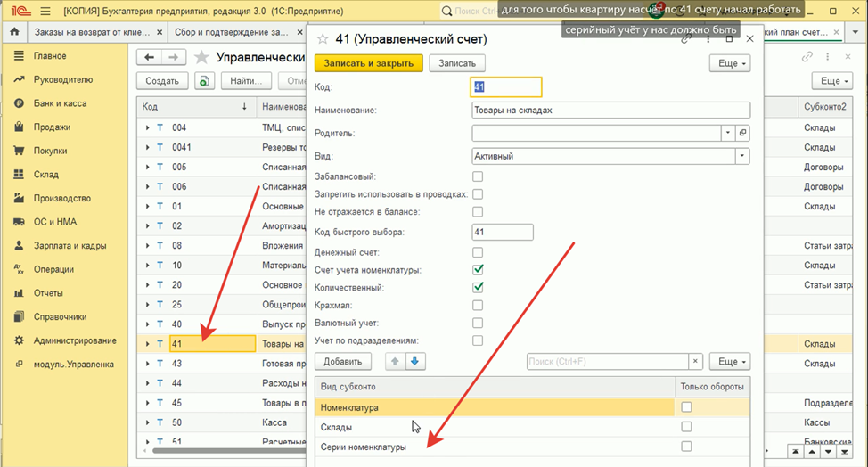The height and width of the screenshot is (467, 868).
Task: Go forward with the right arrow
Action: pyautogui.click(x=173, y=57)
